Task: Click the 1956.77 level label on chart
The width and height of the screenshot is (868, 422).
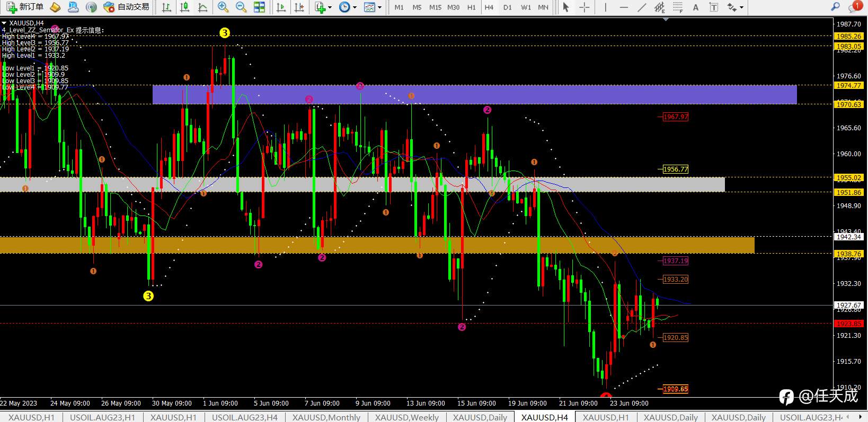Action: [x=676, y=169]
